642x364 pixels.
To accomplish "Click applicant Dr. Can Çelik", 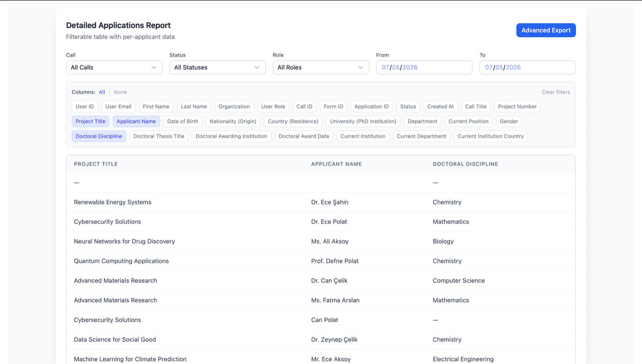I will 329,281.
